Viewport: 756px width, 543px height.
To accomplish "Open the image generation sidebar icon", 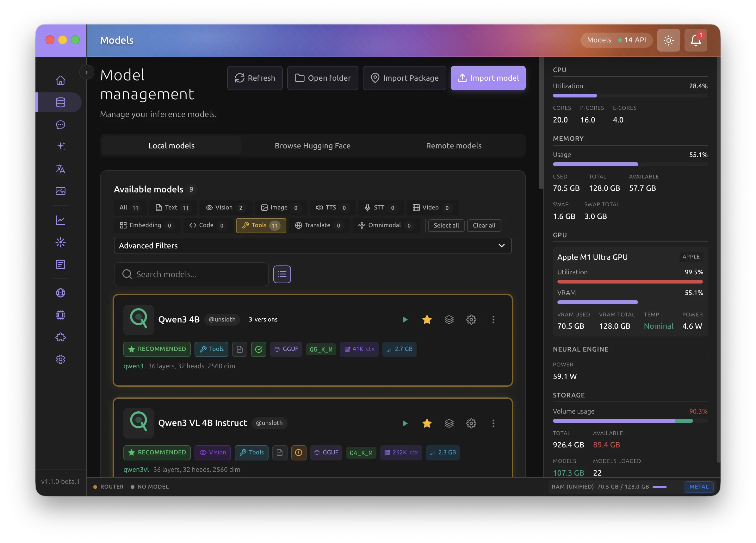I will [60, 191].
